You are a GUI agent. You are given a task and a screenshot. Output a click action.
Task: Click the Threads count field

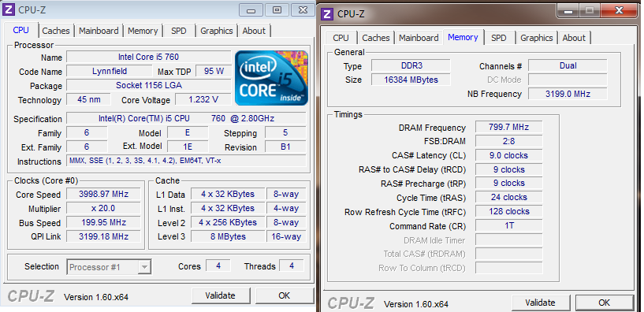pyautogui.click(x=291, y=266)
